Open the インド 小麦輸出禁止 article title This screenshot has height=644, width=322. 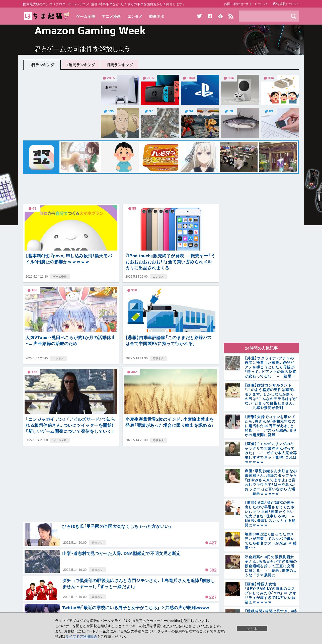click(170, 422)
